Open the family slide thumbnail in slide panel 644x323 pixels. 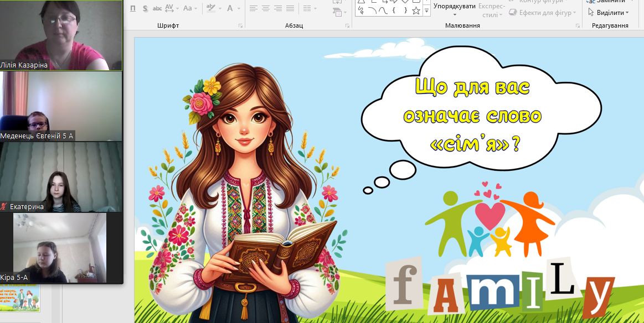pyautogui.click(x=20, y=298)
